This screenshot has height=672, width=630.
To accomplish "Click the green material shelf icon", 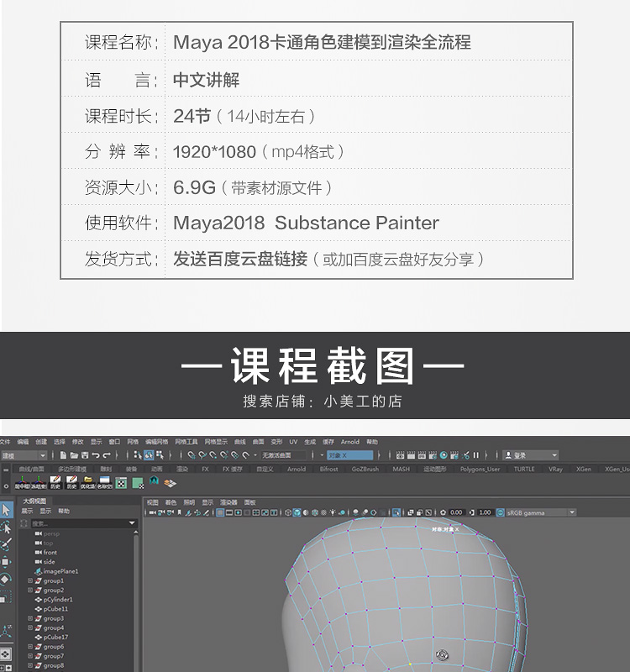I will (x=138, y=484).
